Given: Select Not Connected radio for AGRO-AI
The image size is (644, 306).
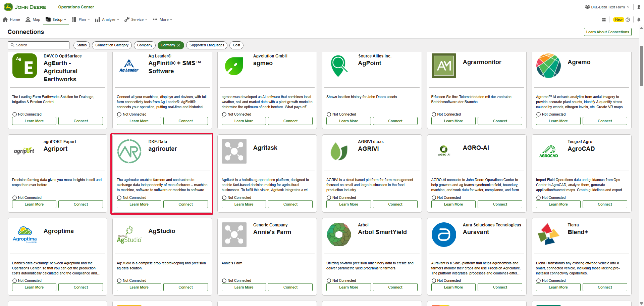Looking at the screenshot, I should [x=434, y=198].
